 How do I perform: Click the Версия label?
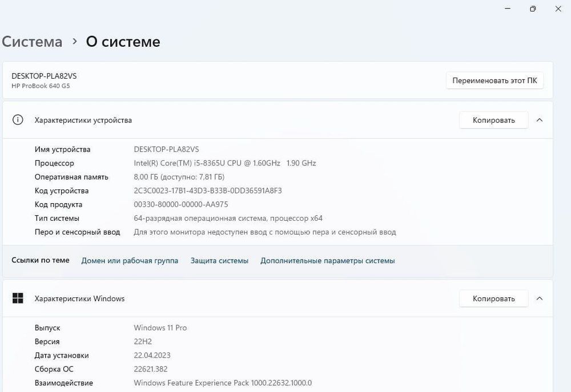coord(47,341)
